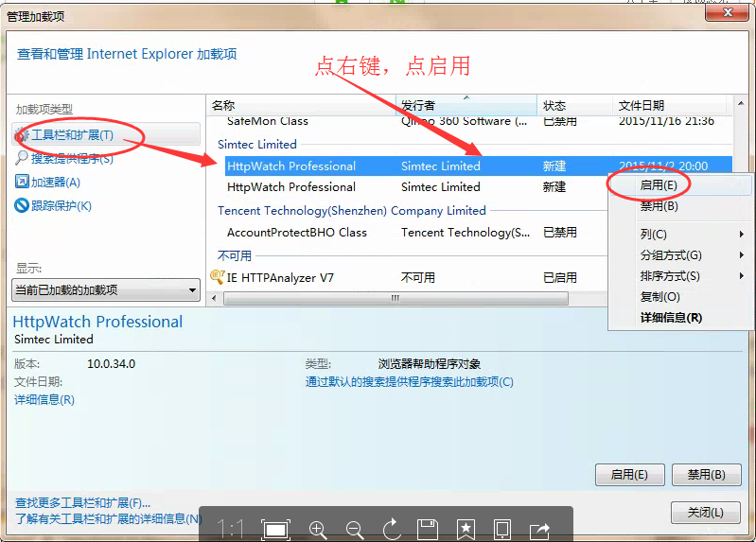Open the 查找更多工具栏和扩展(F) link
Viewport: 756px width, 542px height.
click(x=82, y=503)
